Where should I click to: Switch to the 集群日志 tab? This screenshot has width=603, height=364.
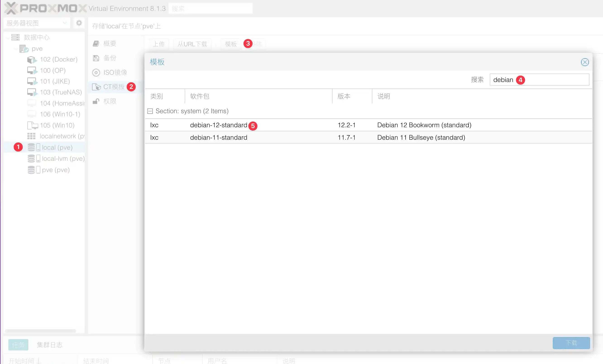click(50, 345)
